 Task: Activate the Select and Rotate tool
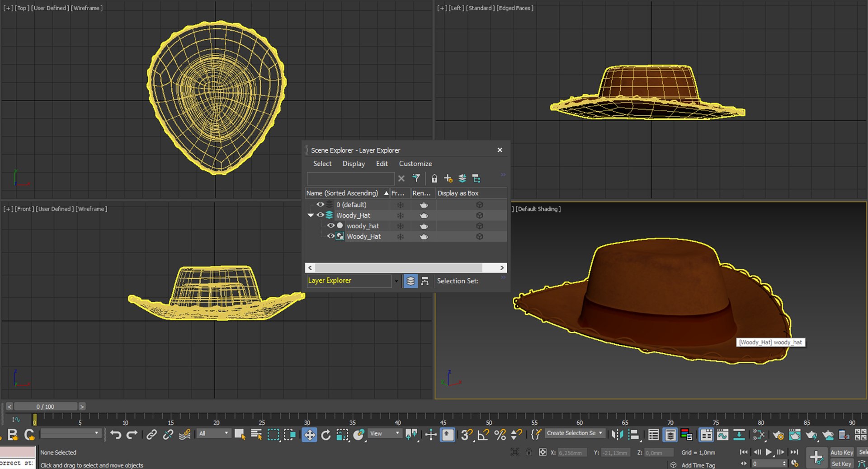click(325, 435)
